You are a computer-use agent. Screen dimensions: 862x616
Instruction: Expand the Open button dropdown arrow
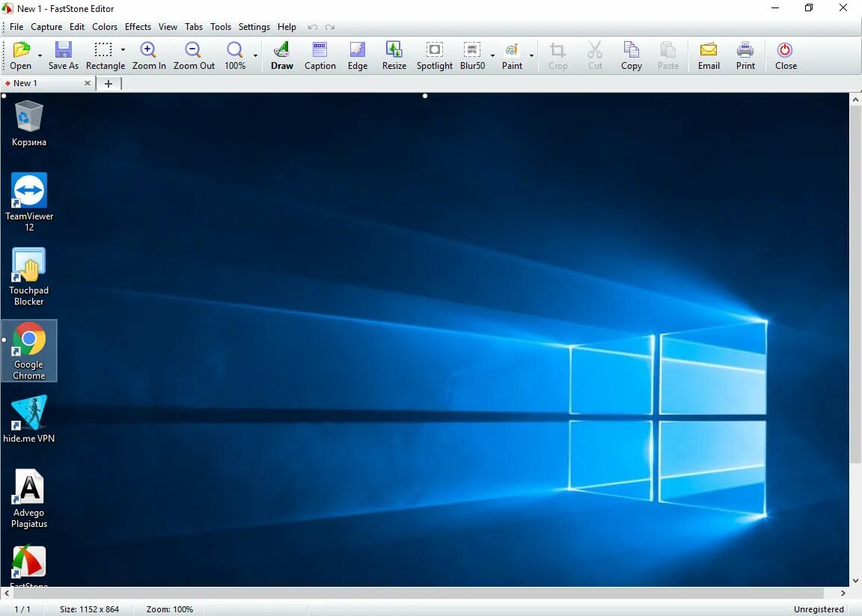pyautogui.click(x=40, y=55)
